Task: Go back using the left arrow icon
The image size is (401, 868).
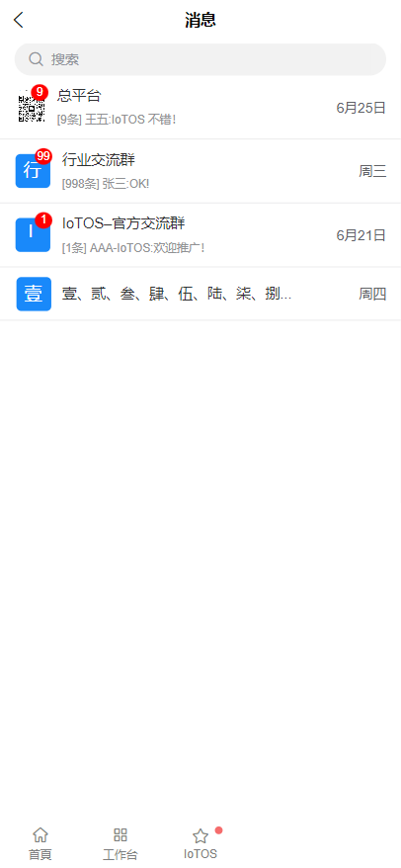Action: [x=18, y=21]
